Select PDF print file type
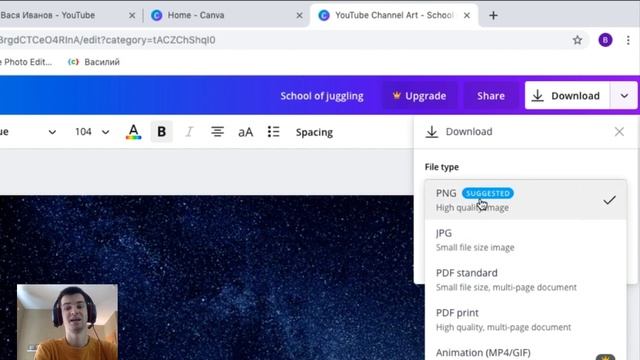The width and height of the screenshot is (640, 360). tap(526, 320)
